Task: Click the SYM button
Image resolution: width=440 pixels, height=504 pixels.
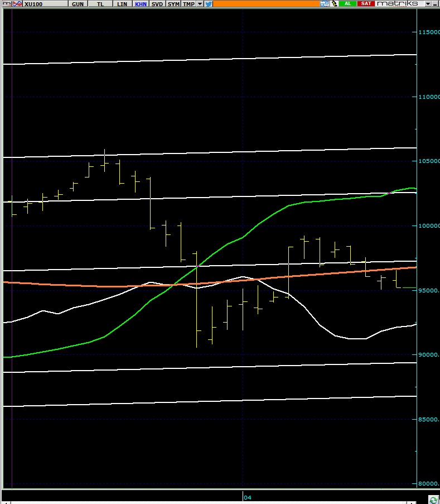Action: tap(173, 4)
